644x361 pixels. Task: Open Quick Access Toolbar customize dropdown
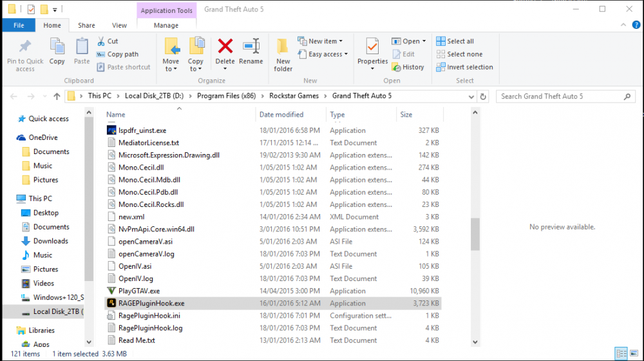tap(55, 10)
